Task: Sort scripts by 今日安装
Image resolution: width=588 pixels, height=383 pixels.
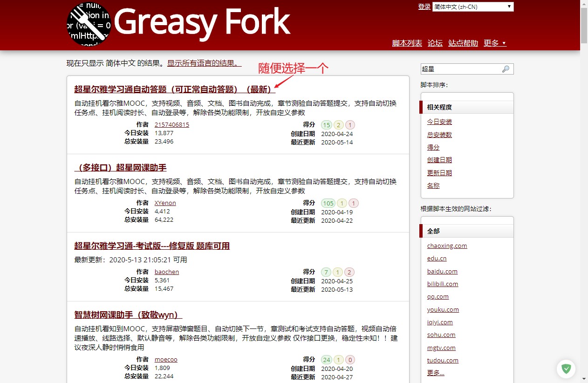Action: [439, 122]
